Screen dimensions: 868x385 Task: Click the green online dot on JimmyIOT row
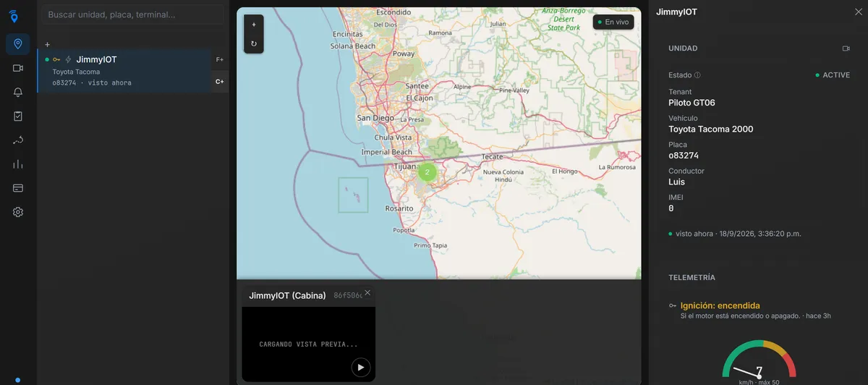point(47,59)
